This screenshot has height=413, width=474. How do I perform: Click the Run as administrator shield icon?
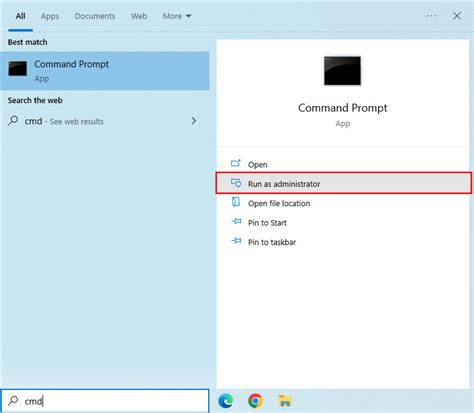coord(236,183)
